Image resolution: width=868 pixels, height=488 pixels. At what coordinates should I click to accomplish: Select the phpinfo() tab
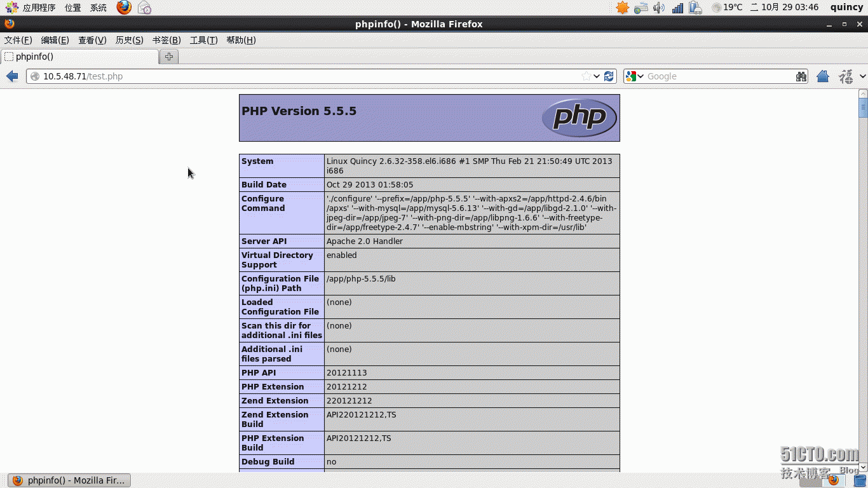(79, 57)
